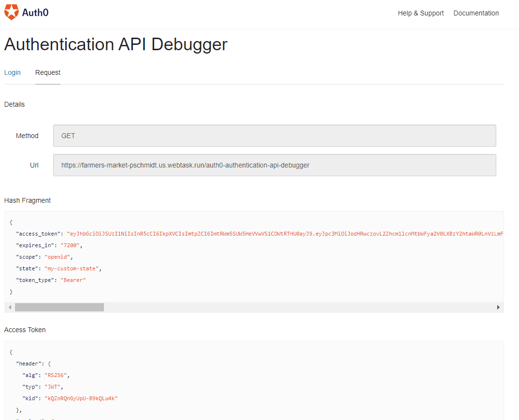Click the "header" key in Access Token
The height and width of the screenshot is (420, 519).
tap(29, 364)
